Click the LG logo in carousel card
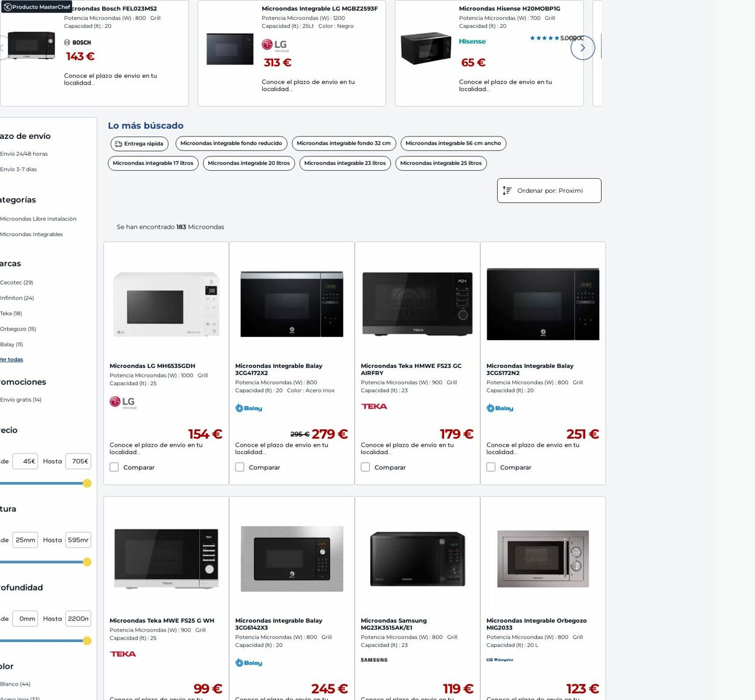The height and width of the screenshot is (700, 755). pyautogui.click(x=274, y=45)
